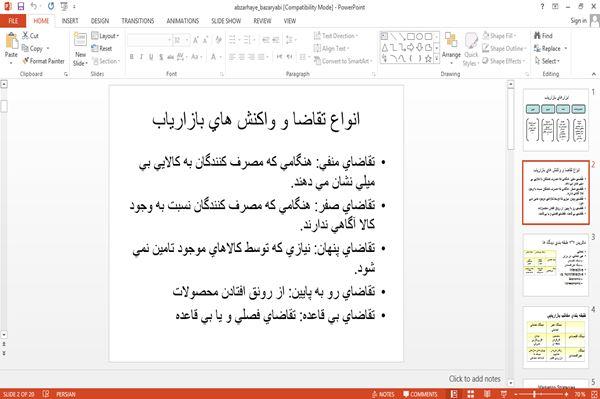Switch to the ANIMATIONS tab
Screen dimensions: 600x399
click(x=183, y=21)
